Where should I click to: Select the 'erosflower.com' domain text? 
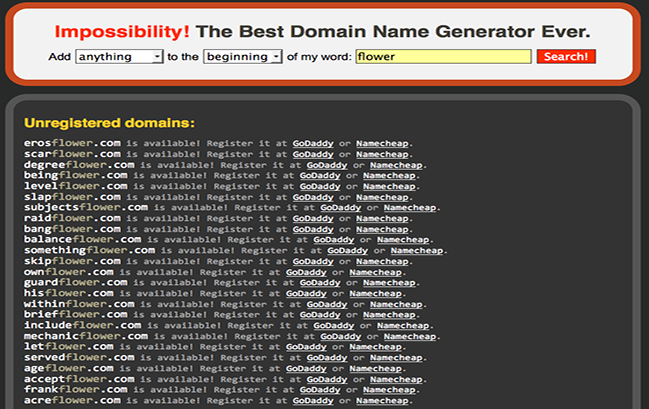(72, 143)
